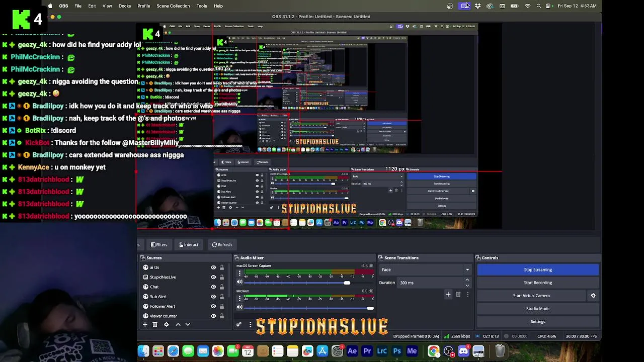The image size is (644, 362).
Task: Open Photoshop in the dock
Action: (x=397, y=351)
